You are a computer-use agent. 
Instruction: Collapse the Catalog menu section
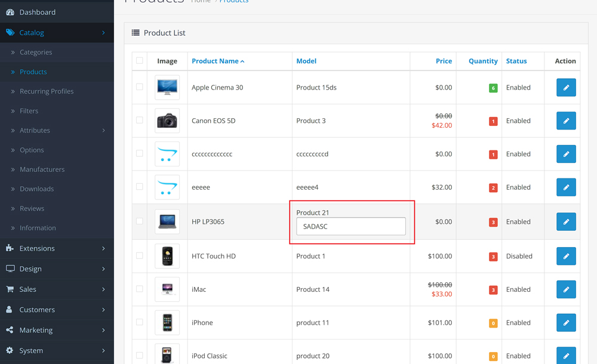(57, 33)
